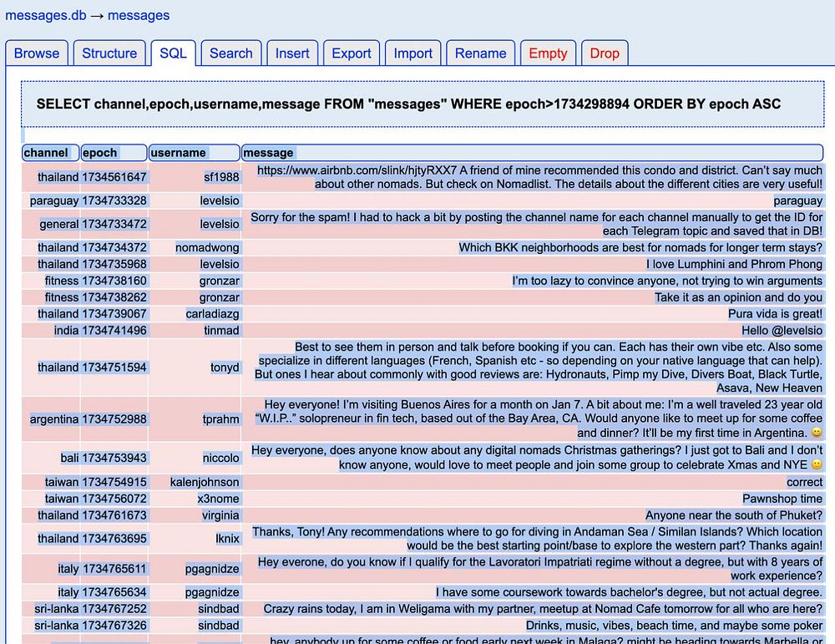This screenshot has height=644, width=835.
Task: Select epoch value 1734738160
Action: pos(114,281)
